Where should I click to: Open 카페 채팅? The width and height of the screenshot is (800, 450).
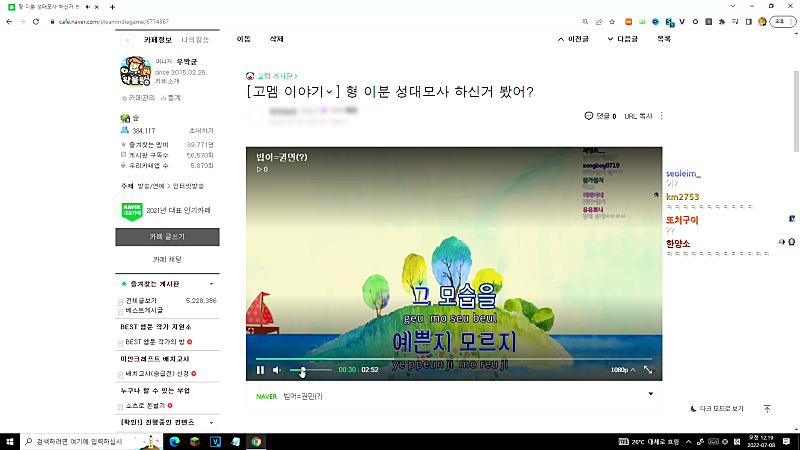(x=167, y=260)
